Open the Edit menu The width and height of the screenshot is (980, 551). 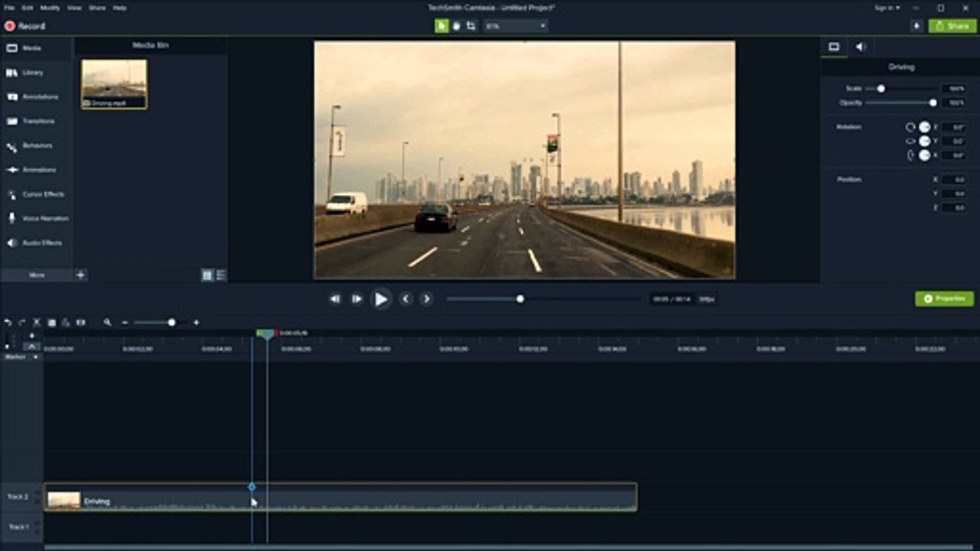coord(27,8)
